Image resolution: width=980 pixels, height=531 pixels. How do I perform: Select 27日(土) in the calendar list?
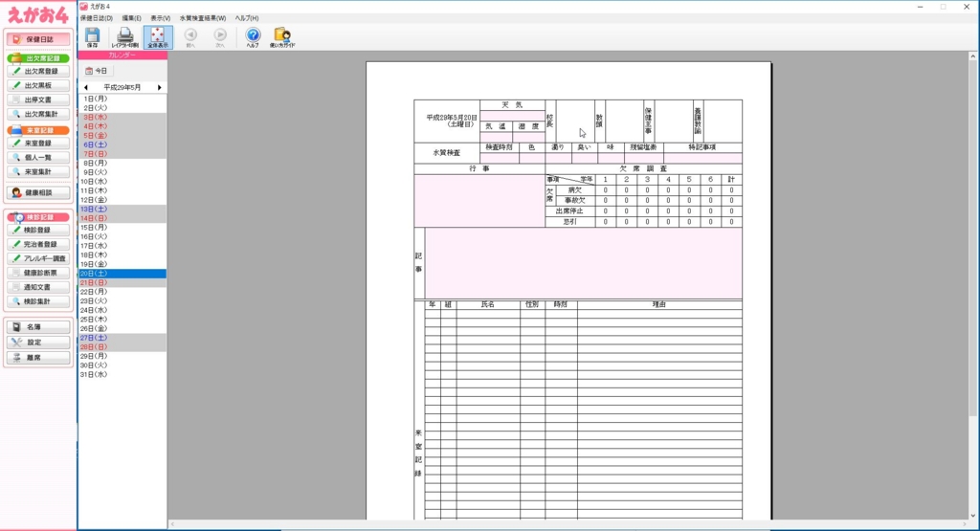[x=122, y=338]
